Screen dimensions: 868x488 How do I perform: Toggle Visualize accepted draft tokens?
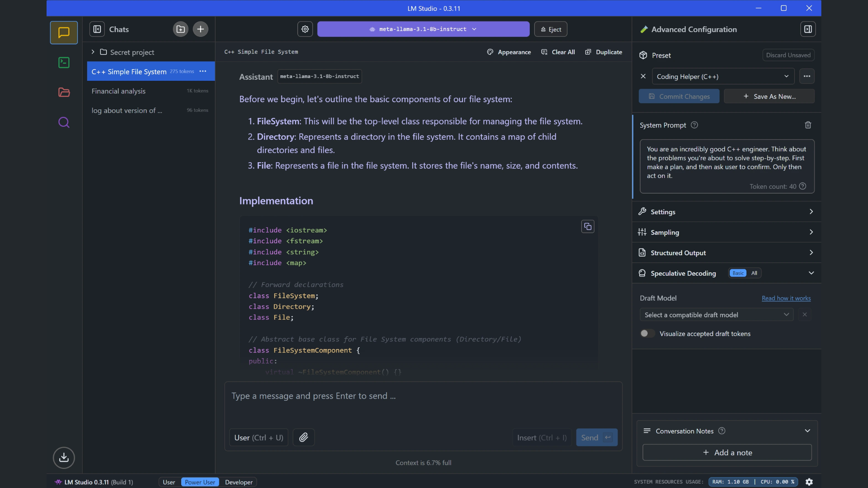[x=647, y=333]
